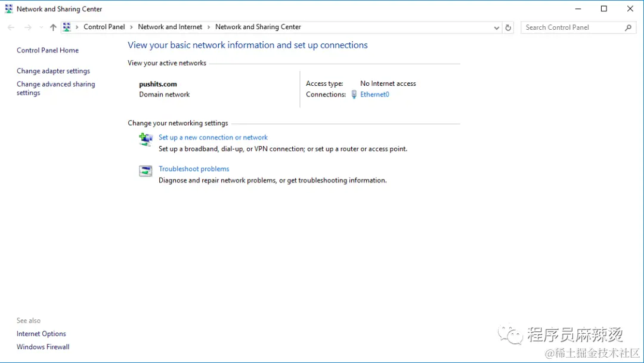Viewport: 644px width, 363px height.
Task: Open Control Panel Home
Action: pyautogui.click(x=48, y=50)
